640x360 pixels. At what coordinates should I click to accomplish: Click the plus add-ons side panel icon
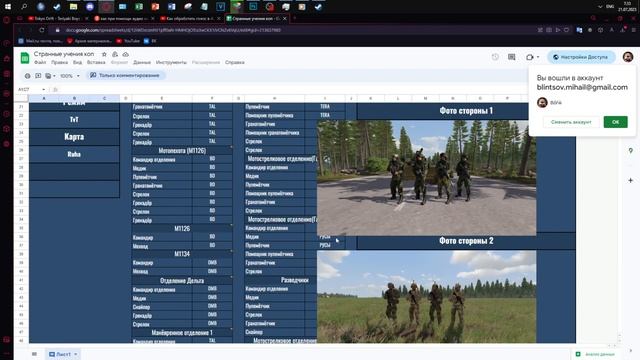pos(631,180)
